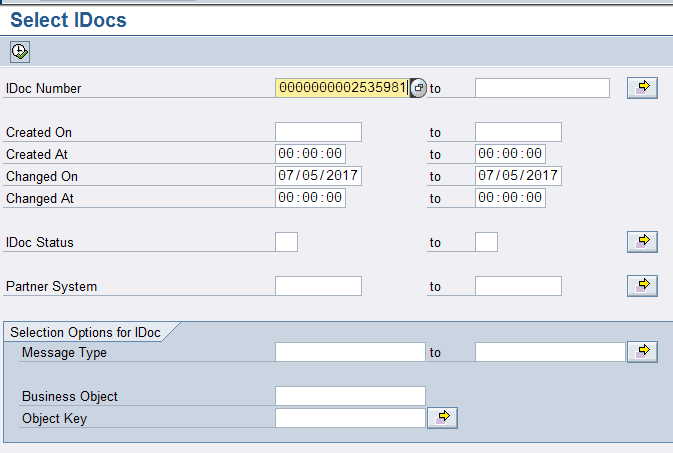This screenshot has height=453, width=673.
Task: Click the Changed At 'to' time field
Action: pos(510,198)
